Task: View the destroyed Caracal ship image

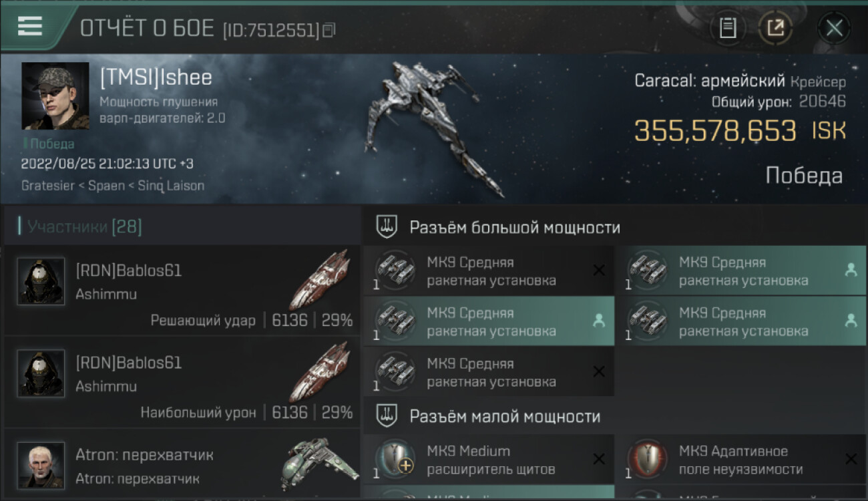Action: coord(434,127)
